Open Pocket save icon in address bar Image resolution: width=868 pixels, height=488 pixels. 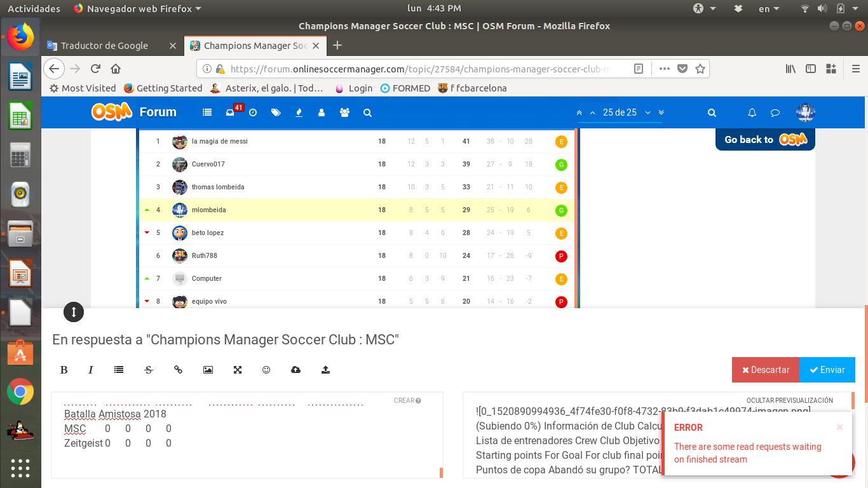point(682,69)
